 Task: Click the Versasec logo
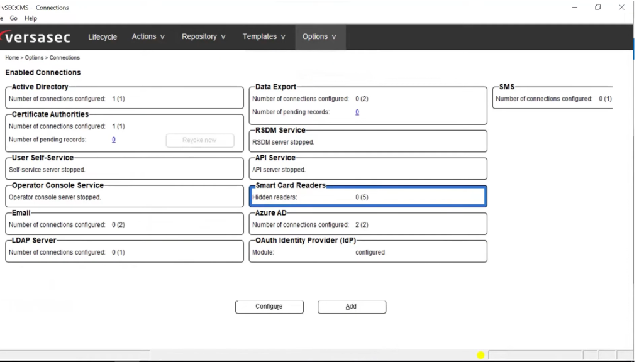[35, 37]
